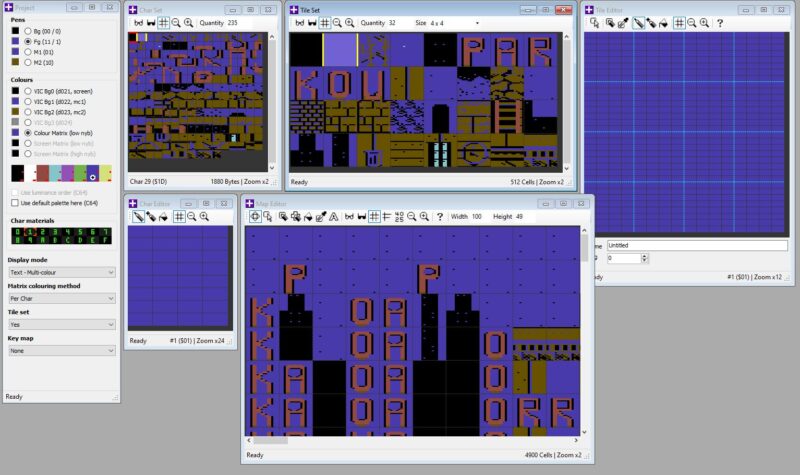
Task: Click first glasses icon in Tile Set toolbar
Action: pos(299,23)
